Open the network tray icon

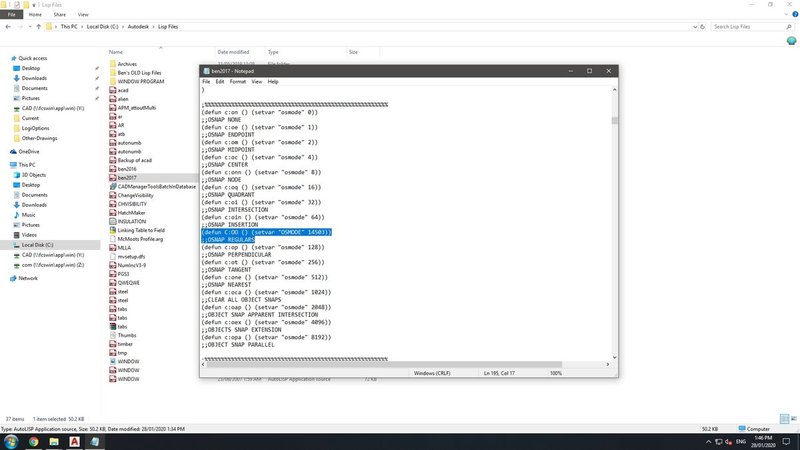(719, 442)
